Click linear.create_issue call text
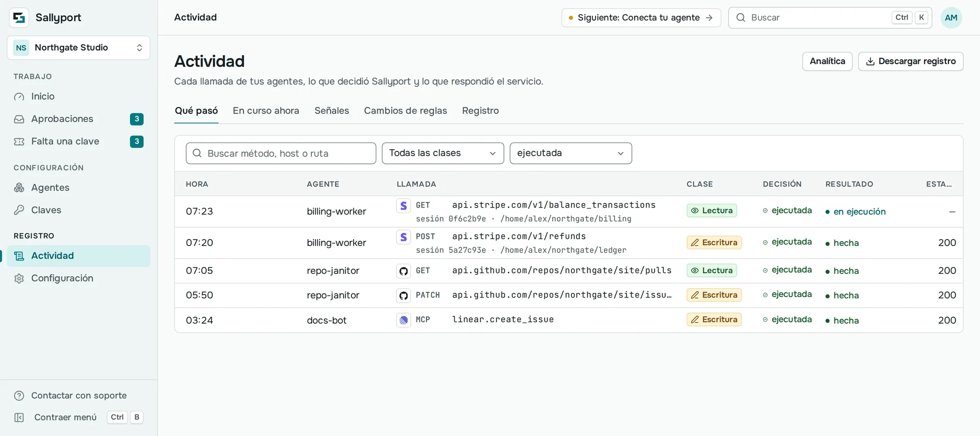Screen dimensions: 980x436 pyautogui.click(x=503, y=320)
